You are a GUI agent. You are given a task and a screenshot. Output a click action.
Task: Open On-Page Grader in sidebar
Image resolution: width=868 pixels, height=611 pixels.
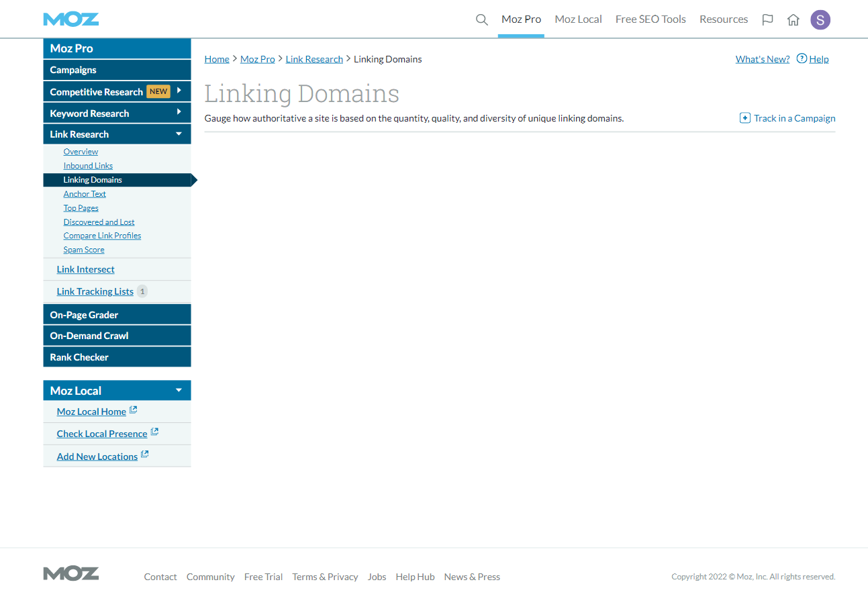pyautogui.click(x=117, y=314)
